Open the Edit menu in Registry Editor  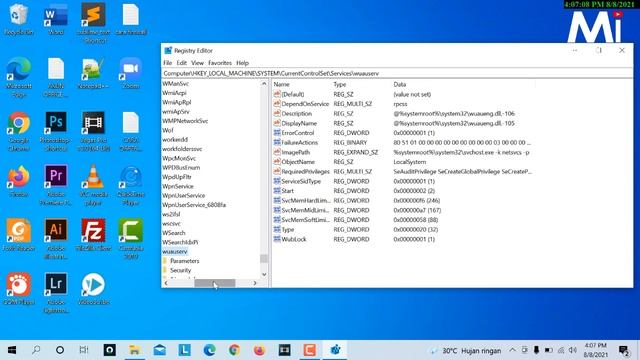[x=182, y=63]
